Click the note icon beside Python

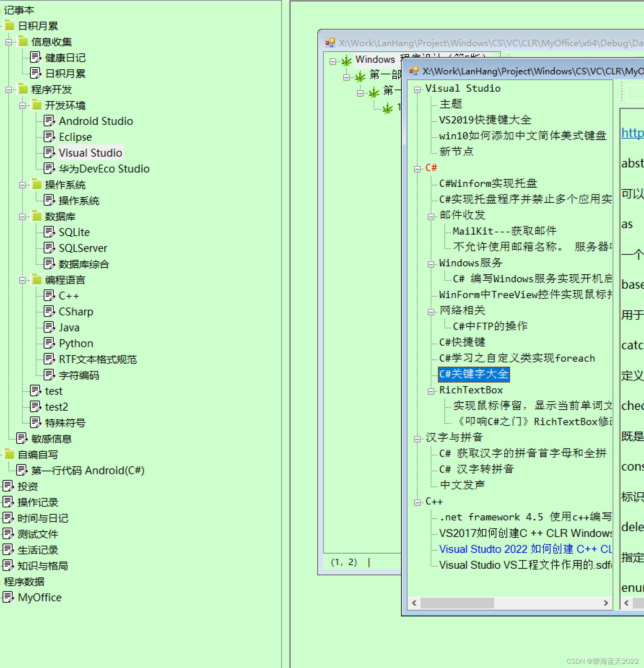click(49, 343)
